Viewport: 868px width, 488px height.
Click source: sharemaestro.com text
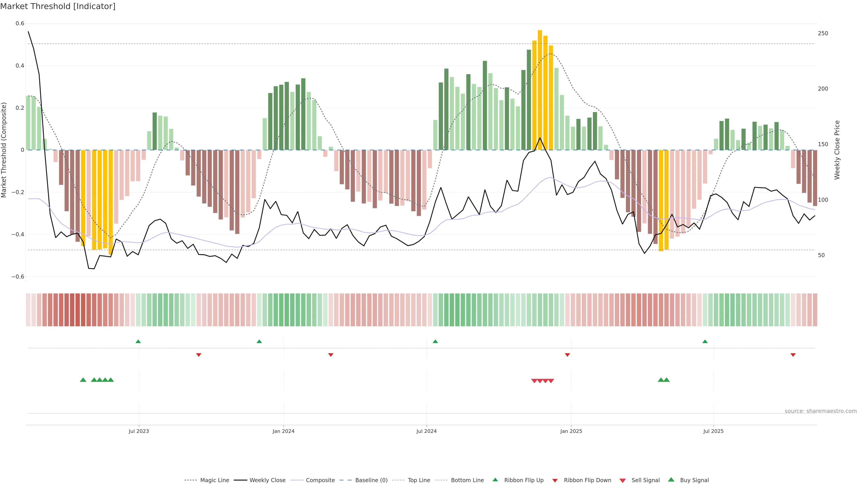pos(821,411)
